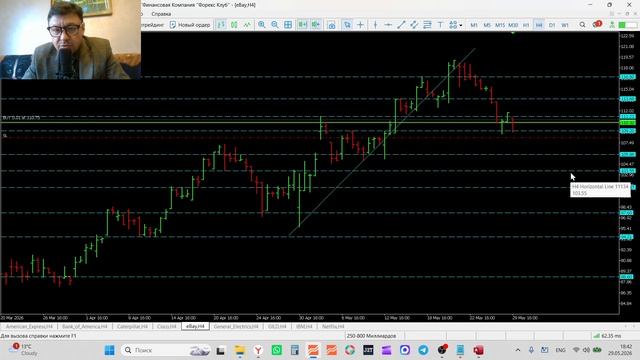Click the Новый ордер button
This screenshot has width=640, height=360.
click(190, 25)
